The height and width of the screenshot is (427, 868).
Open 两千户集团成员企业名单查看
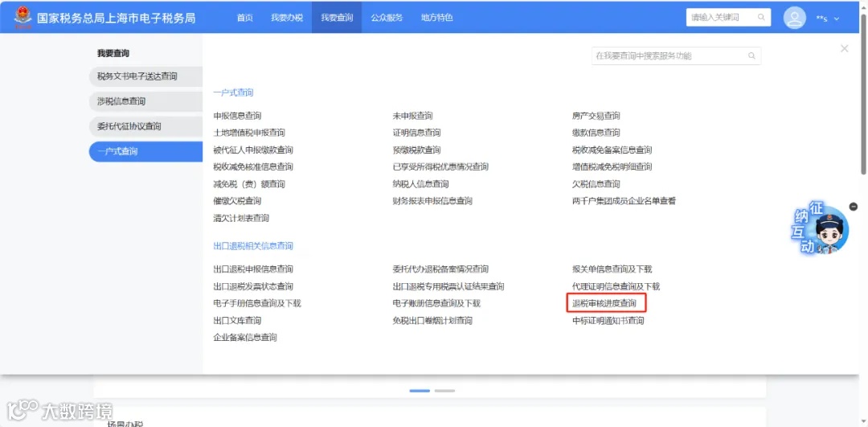[x=624, y=201]
